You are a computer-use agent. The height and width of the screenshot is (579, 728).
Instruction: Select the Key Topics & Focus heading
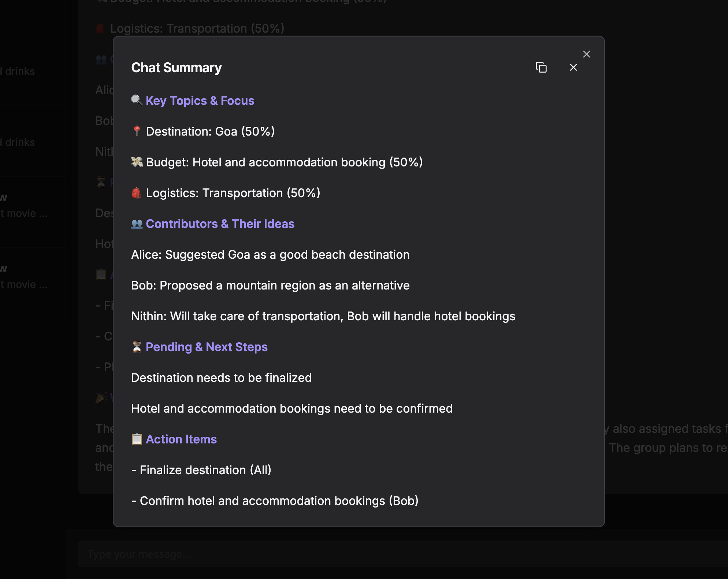coord(200,101)
